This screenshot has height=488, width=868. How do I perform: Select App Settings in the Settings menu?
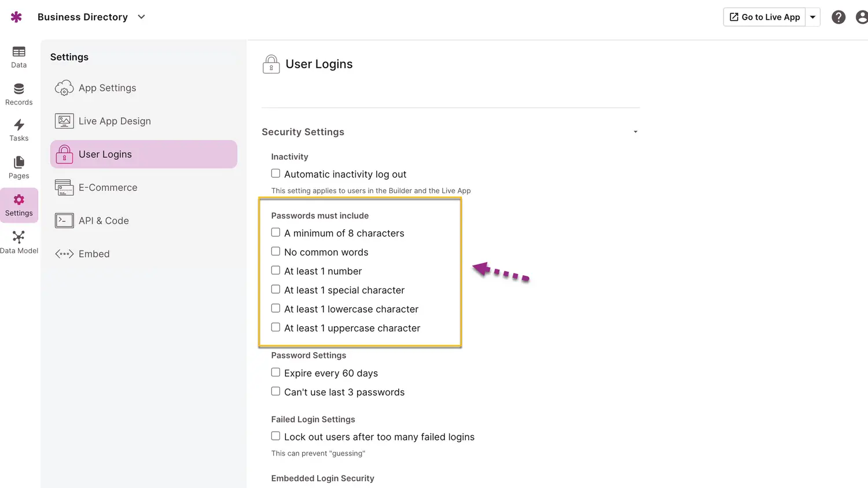[x=107, y=88]
